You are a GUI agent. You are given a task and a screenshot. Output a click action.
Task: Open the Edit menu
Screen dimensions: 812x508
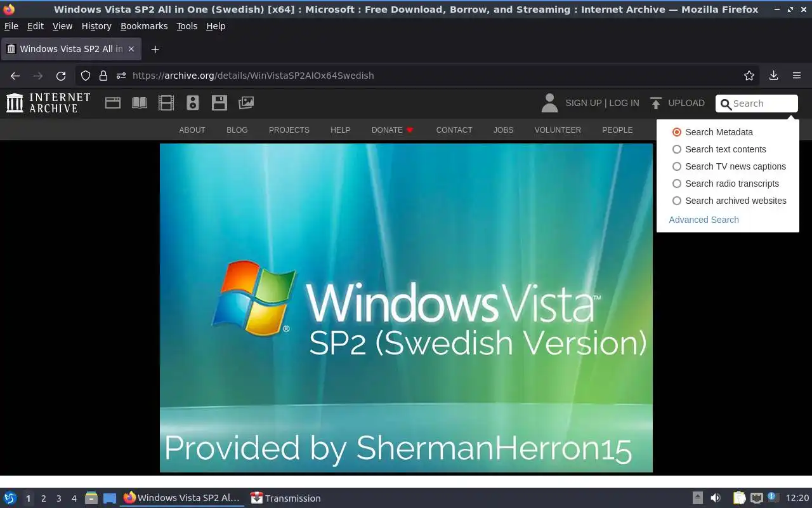pos(36,26)
